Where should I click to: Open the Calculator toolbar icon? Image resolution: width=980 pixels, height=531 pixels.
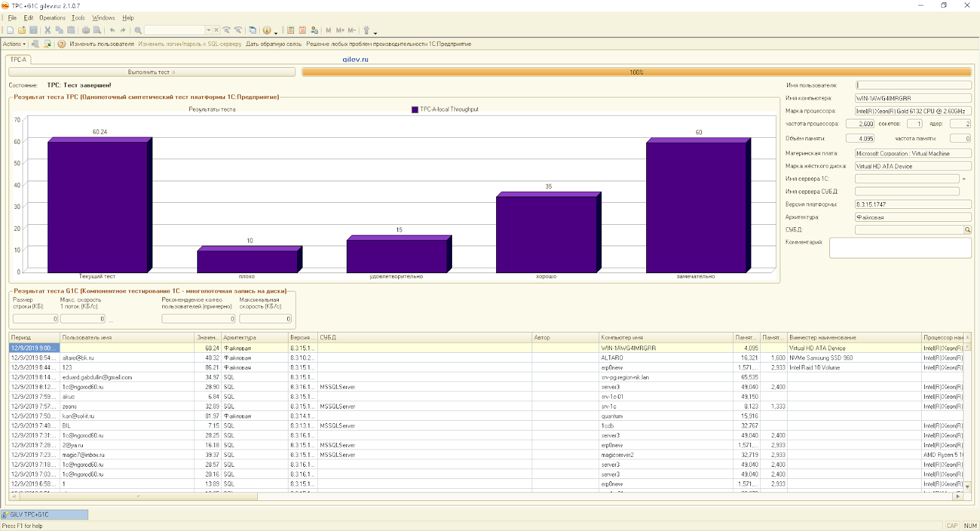coord(291,30)
